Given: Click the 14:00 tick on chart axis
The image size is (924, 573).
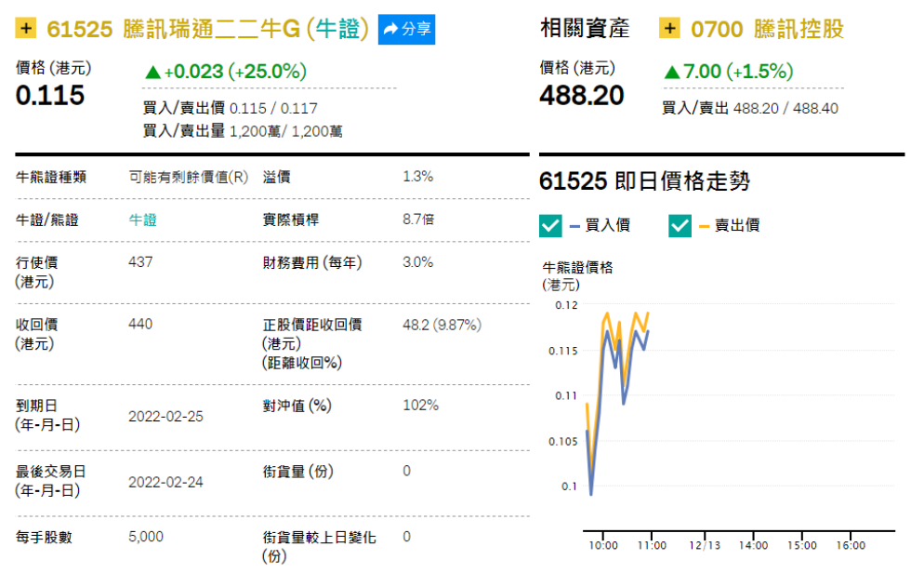Looking at the screenshot, I should pos(754,546).
